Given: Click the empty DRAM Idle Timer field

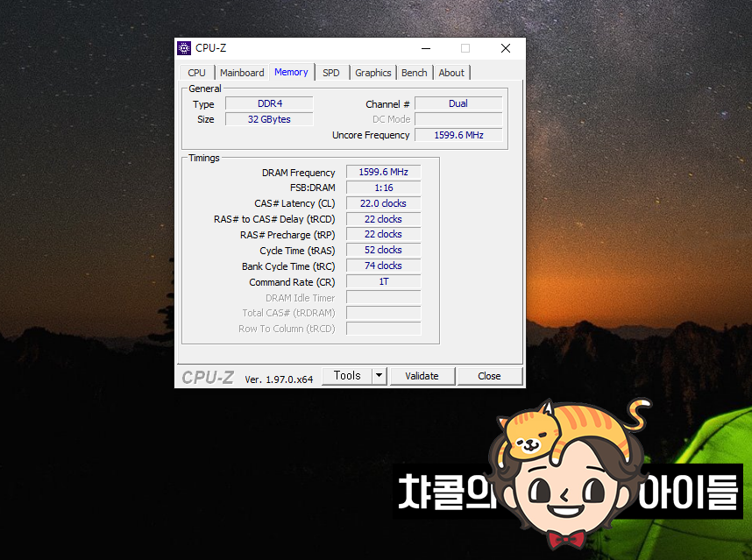Looking at the screenshot, I should pos(384,297).
